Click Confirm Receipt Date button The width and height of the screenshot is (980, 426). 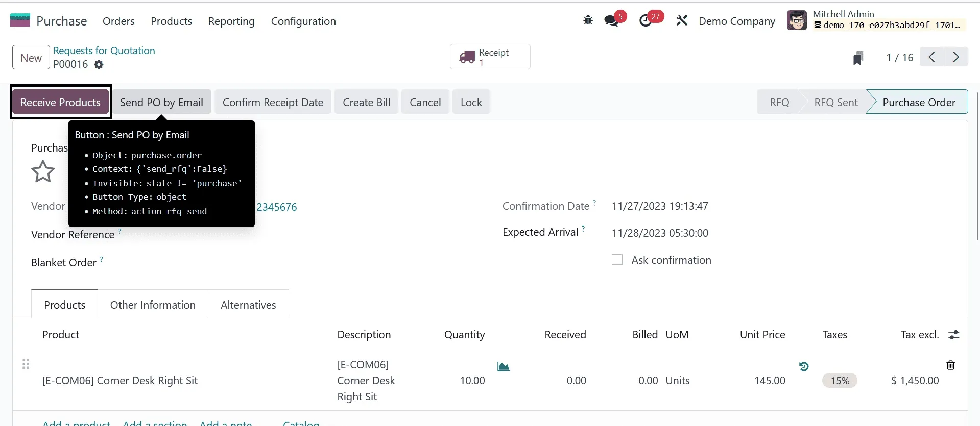[273, 102]
